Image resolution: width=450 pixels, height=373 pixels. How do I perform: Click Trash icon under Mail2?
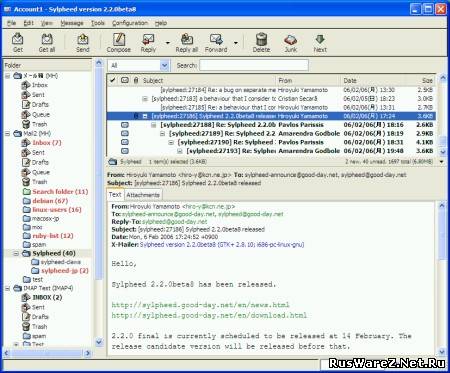click(x=26, y=182)
